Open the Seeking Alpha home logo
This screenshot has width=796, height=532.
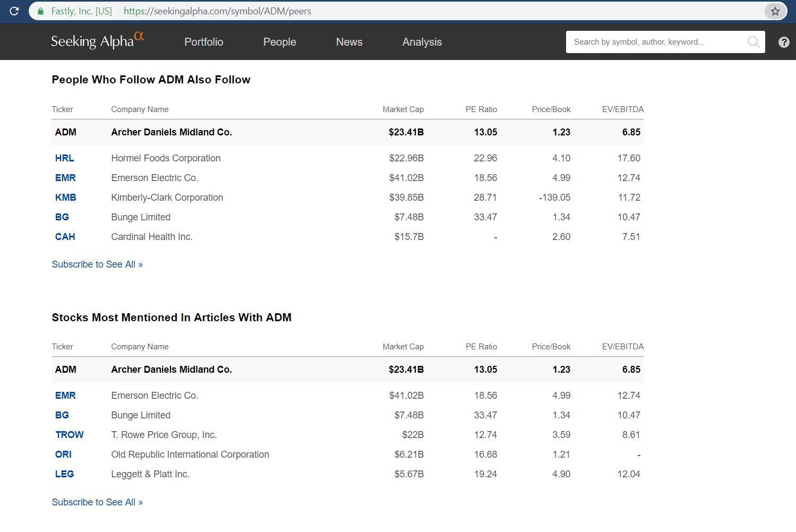98,41
